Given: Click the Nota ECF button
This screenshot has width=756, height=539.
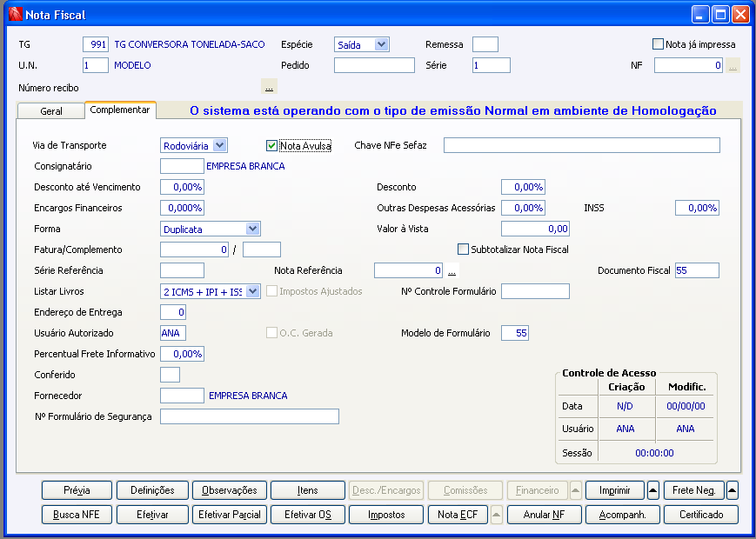Looking at the screenshot, I should [458, 515].
